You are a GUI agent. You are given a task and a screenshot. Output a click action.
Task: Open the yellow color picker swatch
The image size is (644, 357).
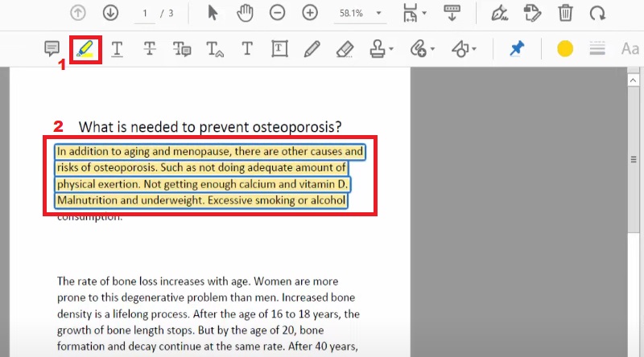click(565, 49)
